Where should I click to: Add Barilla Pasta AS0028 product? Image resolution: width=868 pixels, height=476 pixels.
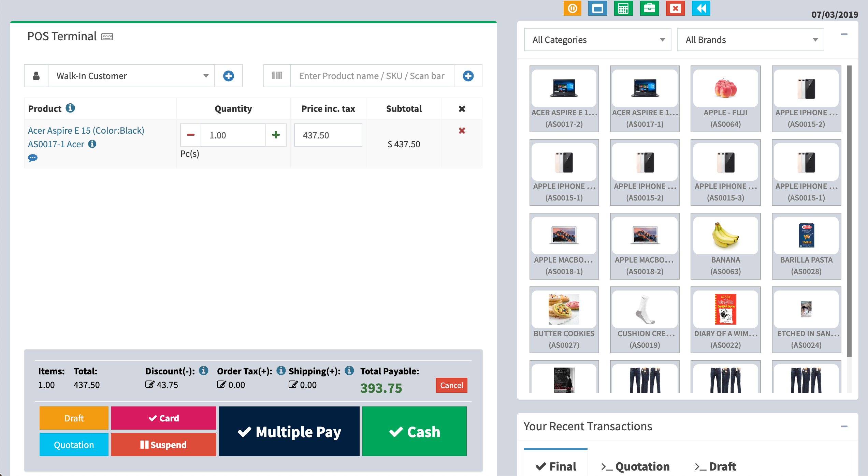coord(807,246)
